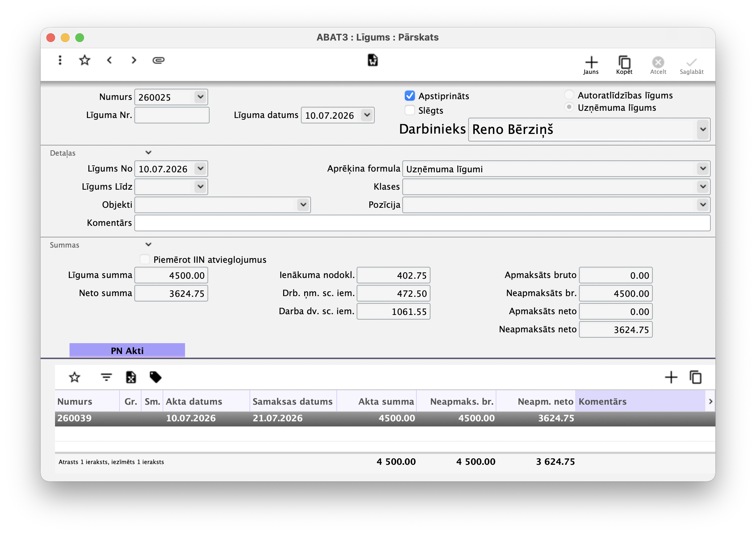This screenshot has height=535, width=756.
Task: Select Uzņēmuma līgums radio button
Action: [x=569, y=107]
